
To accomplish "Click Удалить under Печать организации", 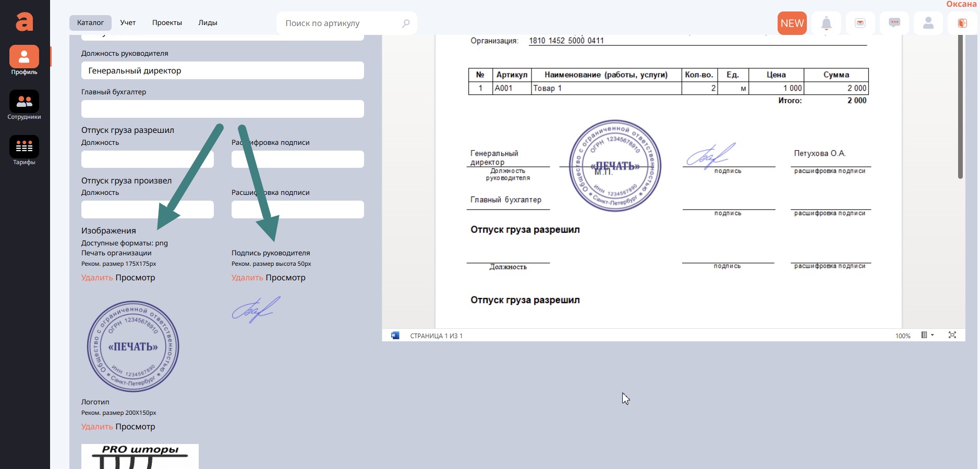I will point(97,278).
